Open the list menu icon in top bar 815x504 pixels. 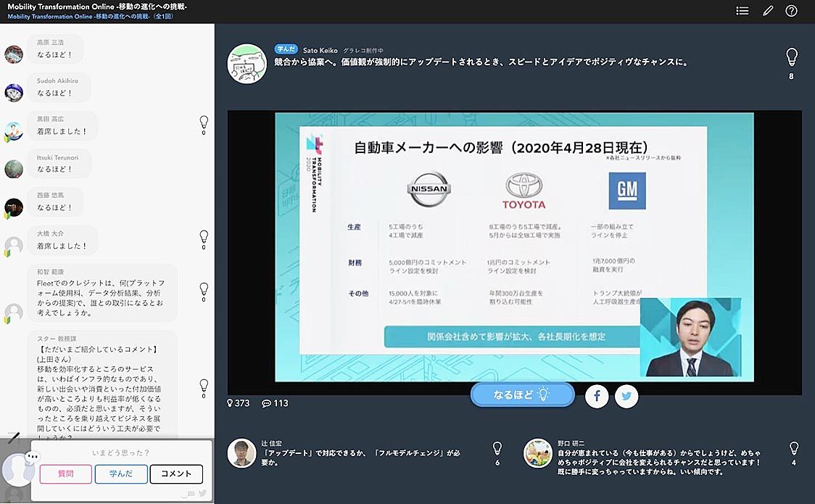tap(742, 11)
